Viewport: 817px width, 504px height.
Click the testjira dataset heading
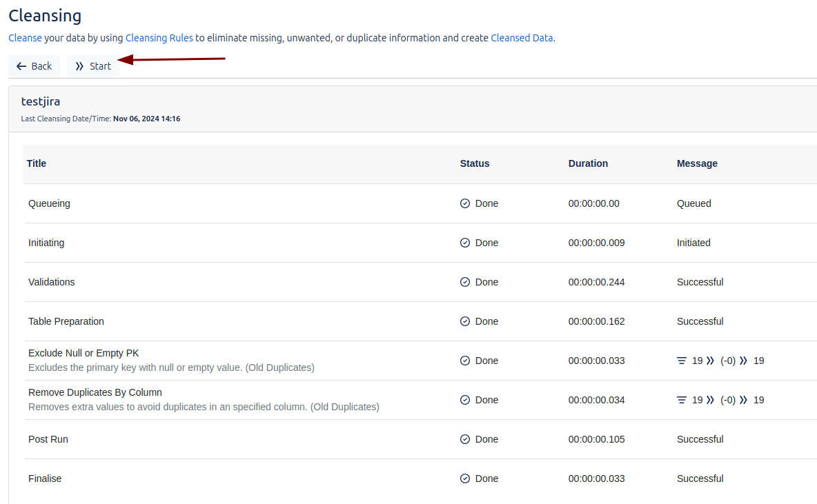click(41, 101)
